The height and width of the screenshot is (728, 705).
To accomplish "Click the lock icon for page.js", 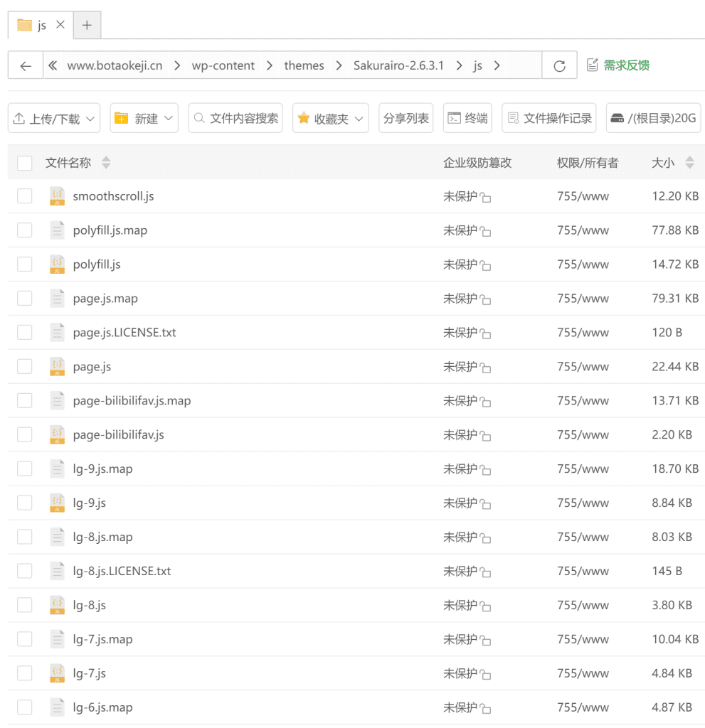I will coord(485,368).
